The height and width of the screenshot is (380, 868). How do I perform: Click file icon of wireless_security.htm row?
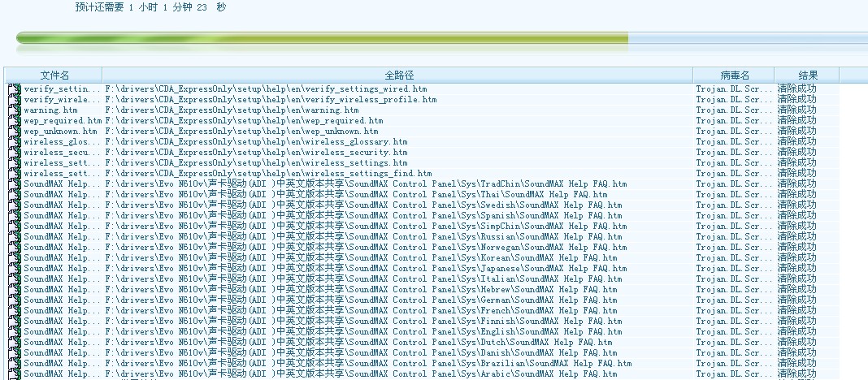(15, 152)
